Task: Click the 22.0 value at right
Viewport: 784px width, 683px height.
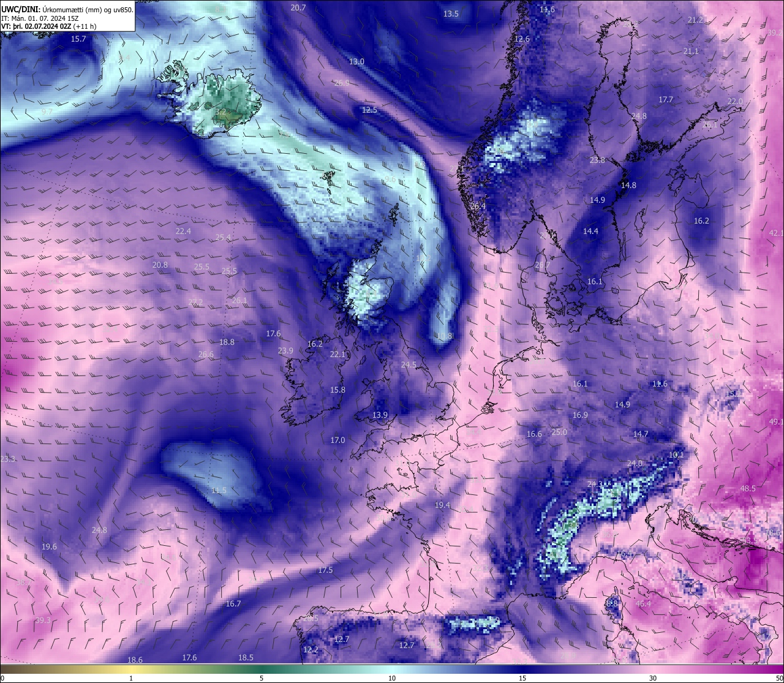Action: click(x=735, y=101)
